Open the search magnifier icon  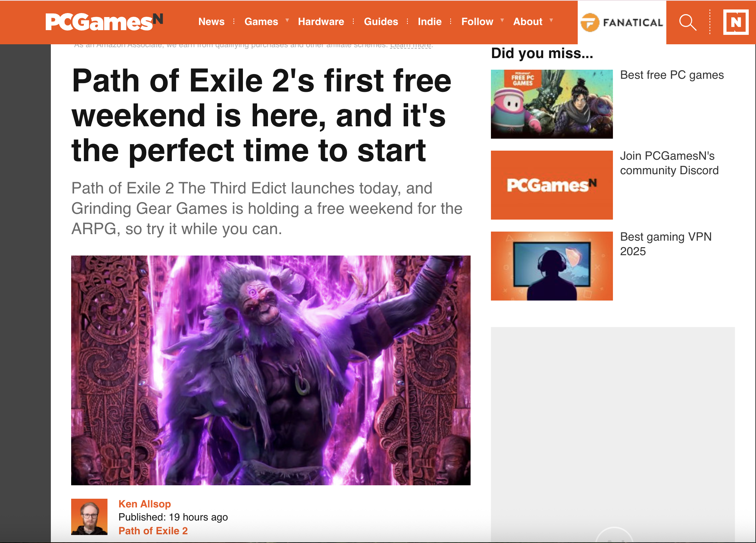click(x=688, y=23)
